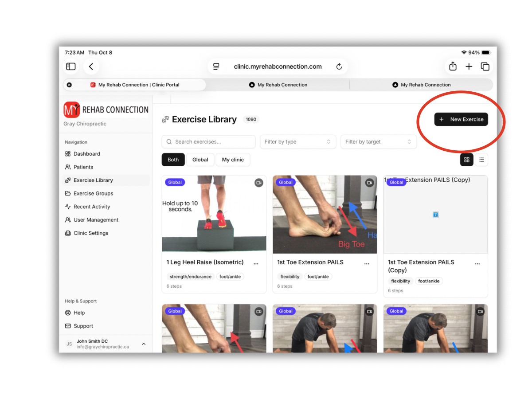Open the Filter by target dropdown
This screenshot has height=399, width=532.
379,142
